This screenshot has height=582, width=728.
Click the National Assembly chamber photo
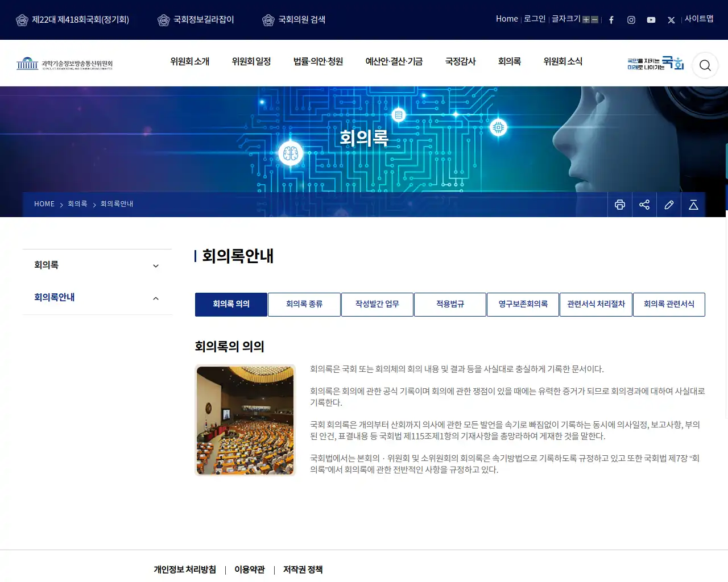[245, 420]
